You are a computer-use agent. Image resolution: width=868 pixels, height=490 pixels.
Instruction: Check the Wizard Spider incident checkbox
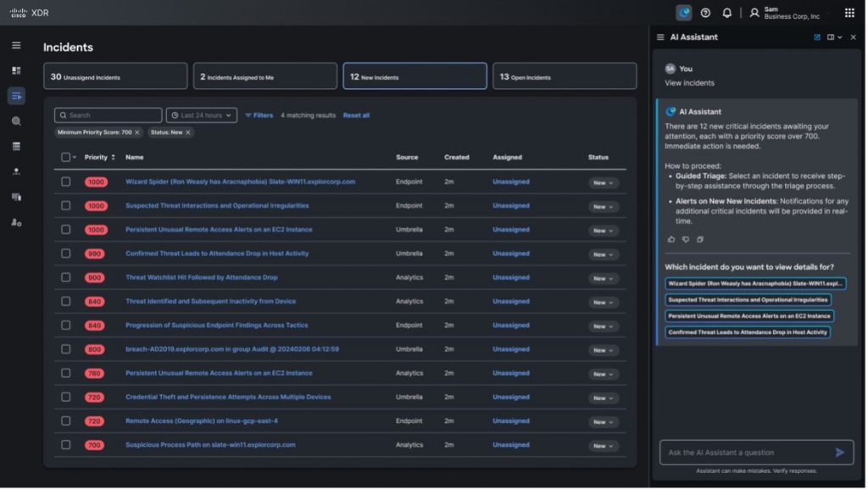point(66,181)
